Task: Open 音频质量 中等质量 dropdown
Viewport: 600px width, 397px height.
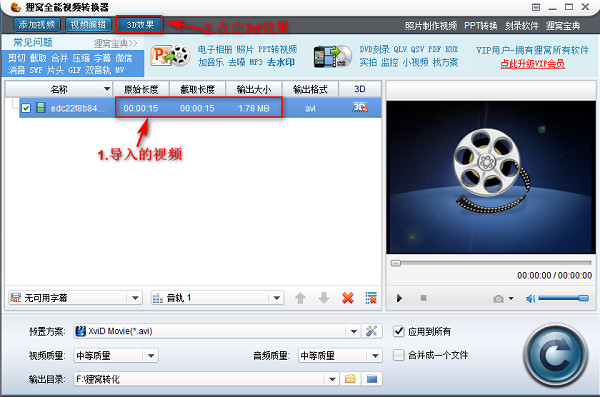Action: (x=340, y=356)
